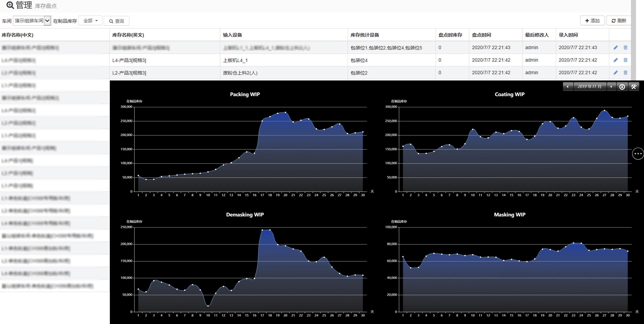Go to next month arrow
The image size is (644, 324).
click(x=611, y=86)
